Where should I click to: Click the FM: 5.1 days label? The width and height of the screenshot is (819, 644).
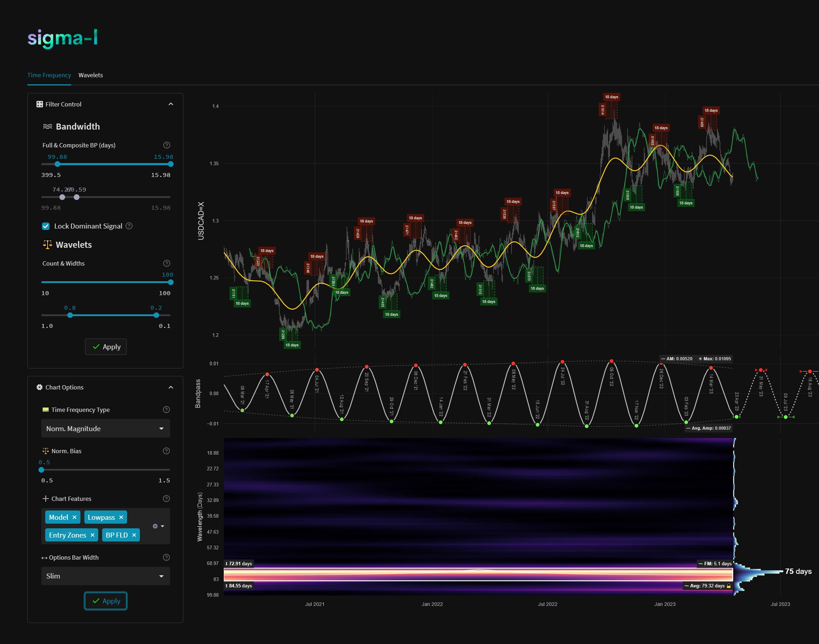[x=715, y=564]
